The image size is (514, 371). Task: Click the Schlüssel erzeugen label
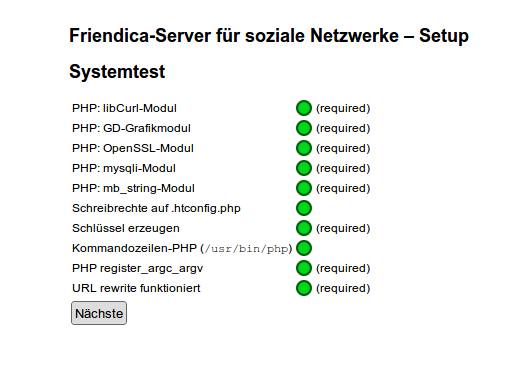[126, 228]
